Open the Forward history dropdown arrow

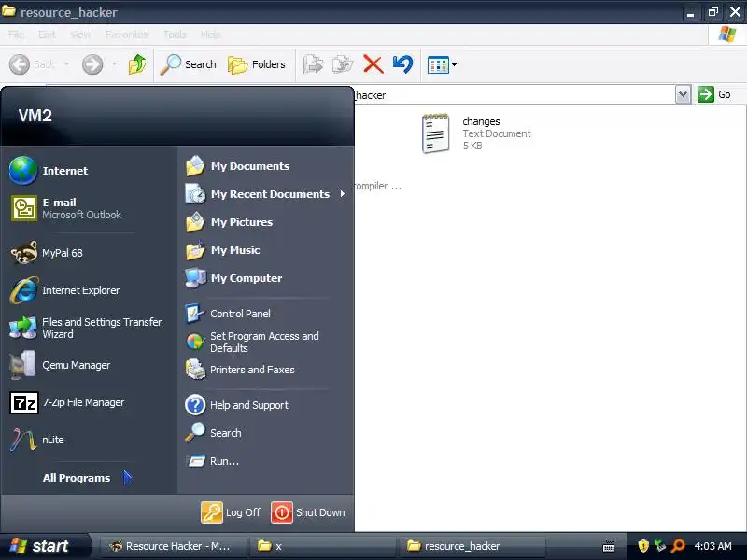point(114,64)
